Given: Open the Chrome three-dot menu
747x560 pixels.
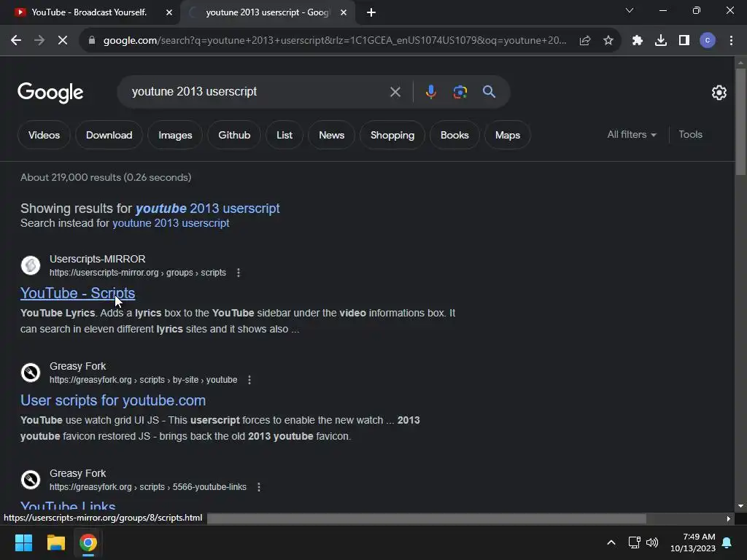Looking at the screenshot, I should tap(731, 41).
